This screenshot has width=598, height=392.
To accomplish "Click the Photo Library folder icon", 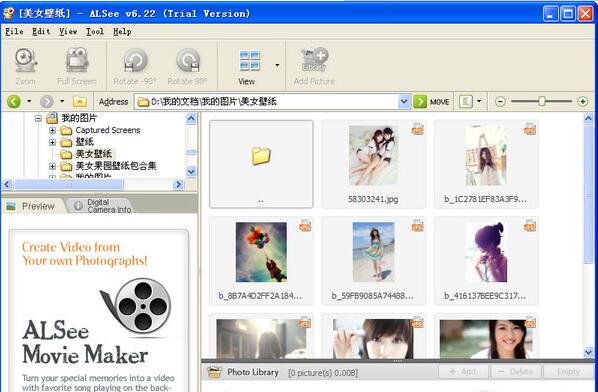I will (215, 372).
